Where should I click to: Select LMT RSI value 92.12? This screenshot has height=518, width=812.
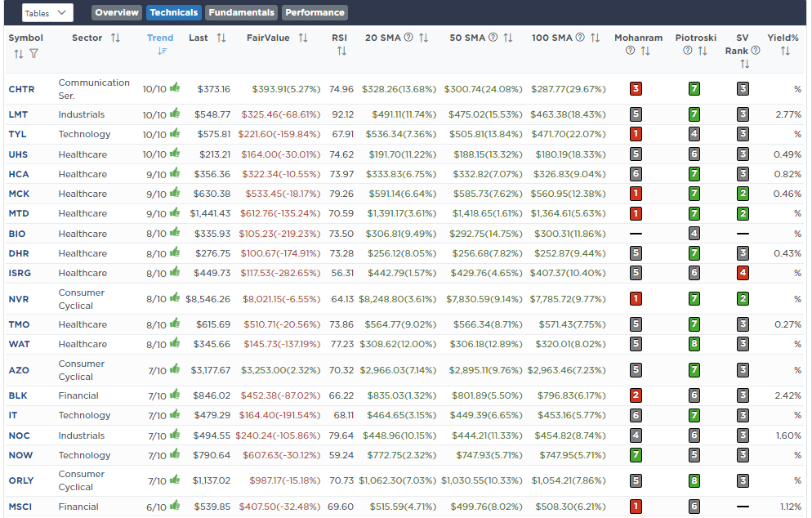[x=343, y=114]
